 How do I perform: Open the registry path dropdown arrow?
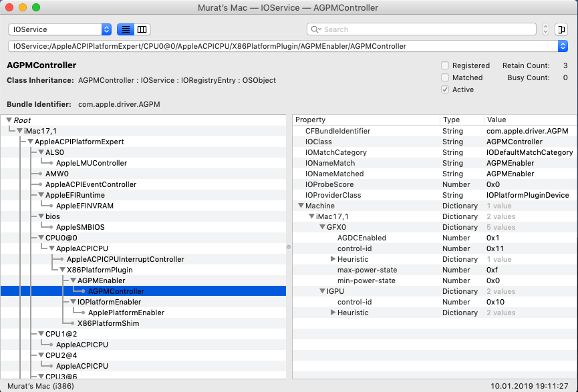pos(563,46)
